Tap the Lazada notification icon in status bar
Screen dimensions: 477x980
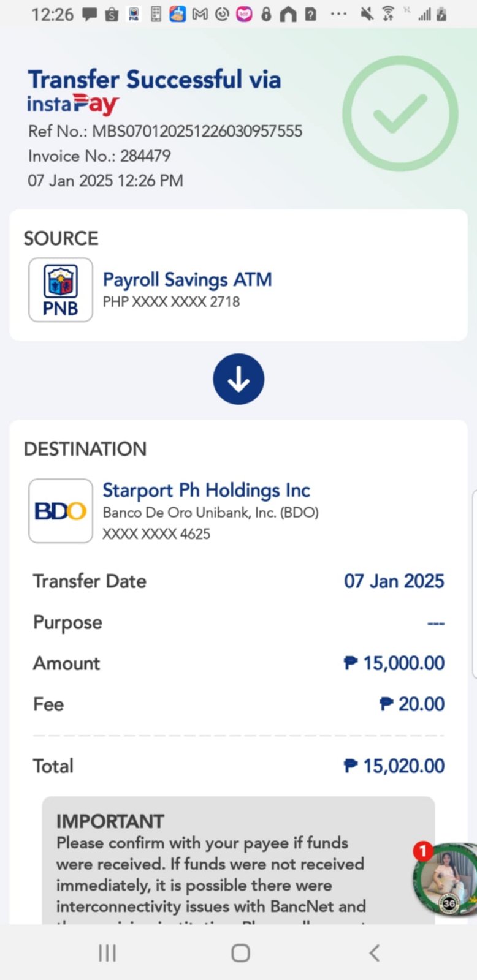click(244, 14)
